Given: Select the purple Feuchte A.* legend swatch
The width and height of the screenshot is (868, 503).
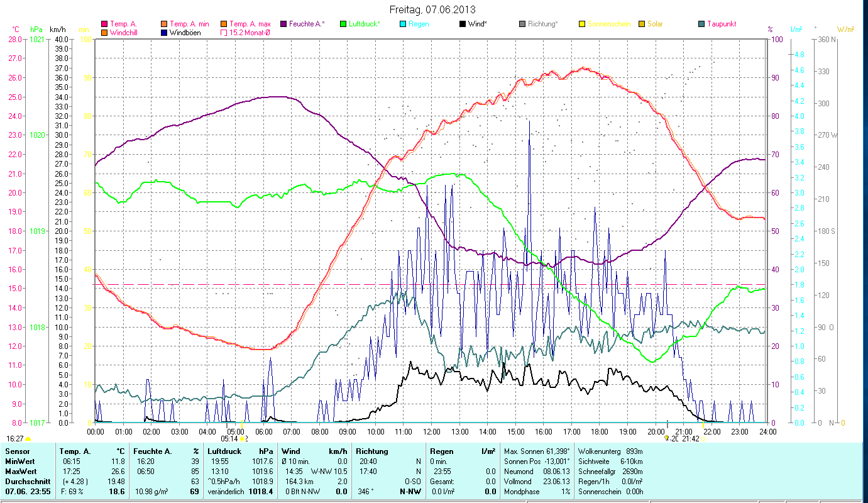Looking at the screenshot, I should 283,24.
